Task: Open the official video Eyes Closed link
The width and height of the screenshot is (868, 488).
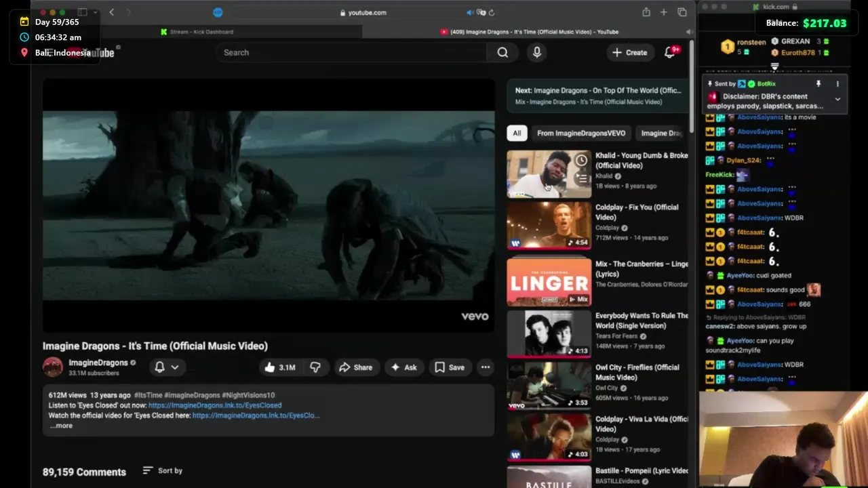Action: tap(256, 415)
